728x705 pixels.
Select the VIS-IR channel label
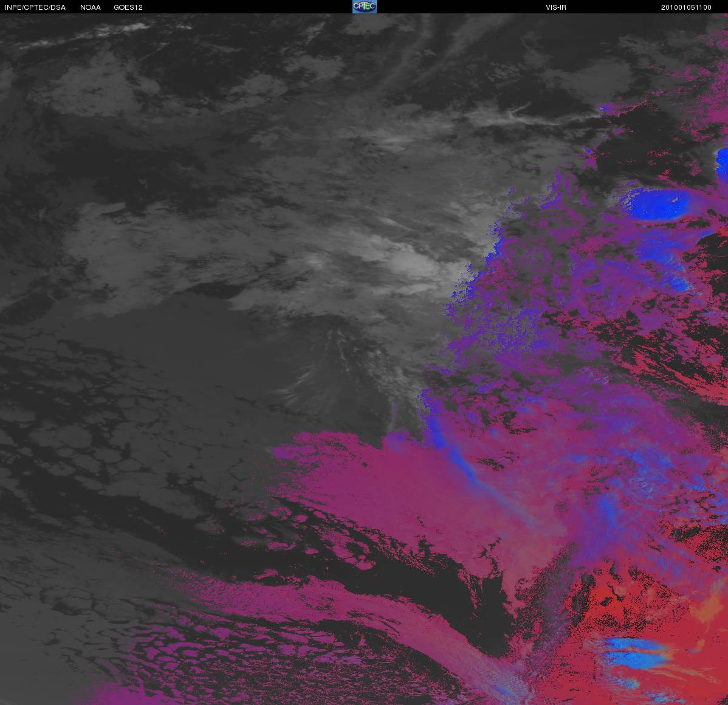coord(556,7)
